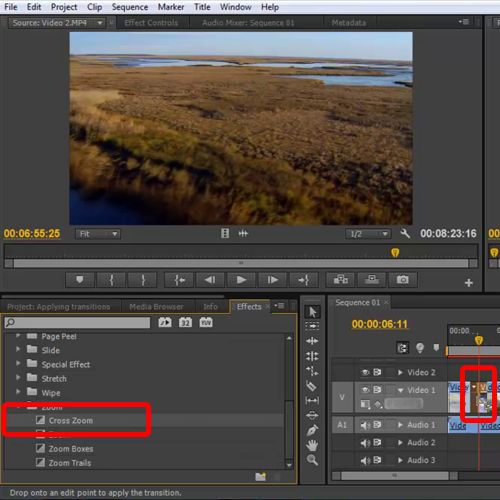The height and width of the screenshot is (500, 500).
Task: Mute Audio 2 track output speaker
Action: click(x=365, y=443)
